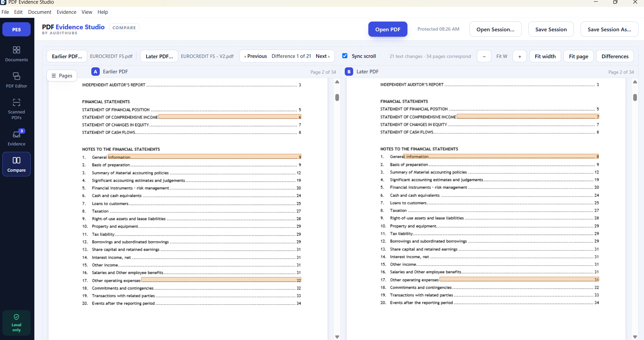The image size is (644, 340).
Task: Open the Evidence menu
Action: pos(66,12)
